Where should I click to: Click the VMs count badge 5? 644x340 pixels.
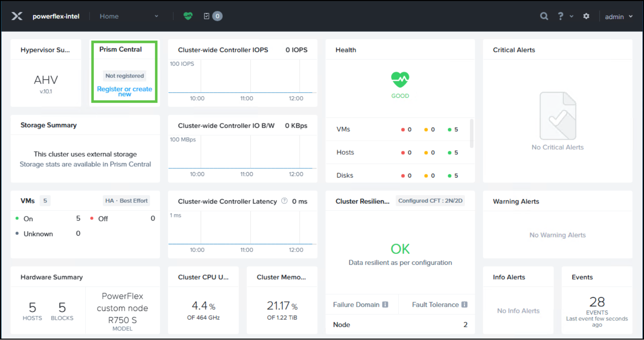coord(45,200)
